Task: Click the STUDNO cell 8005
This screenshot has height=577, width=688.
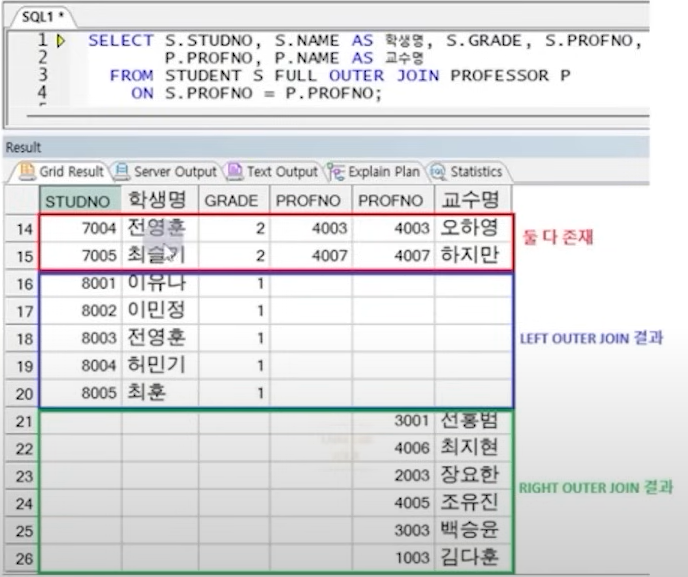Action: (x=80, y=393)
